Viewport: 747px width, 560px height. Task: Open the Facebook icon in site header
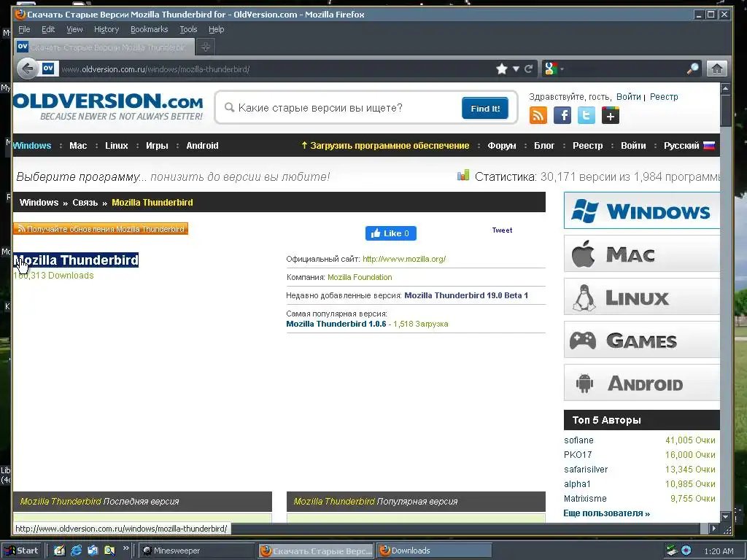point(562,115)
